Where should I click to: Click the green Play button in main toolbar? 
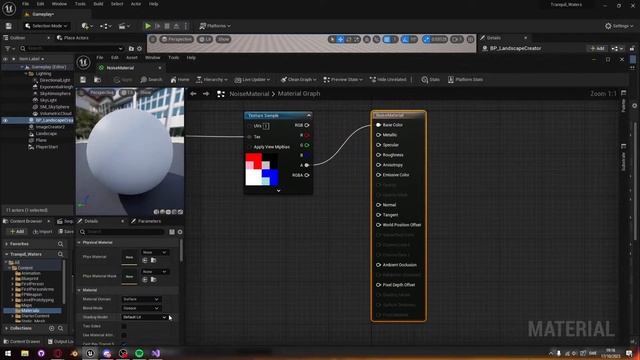point(148,26)
